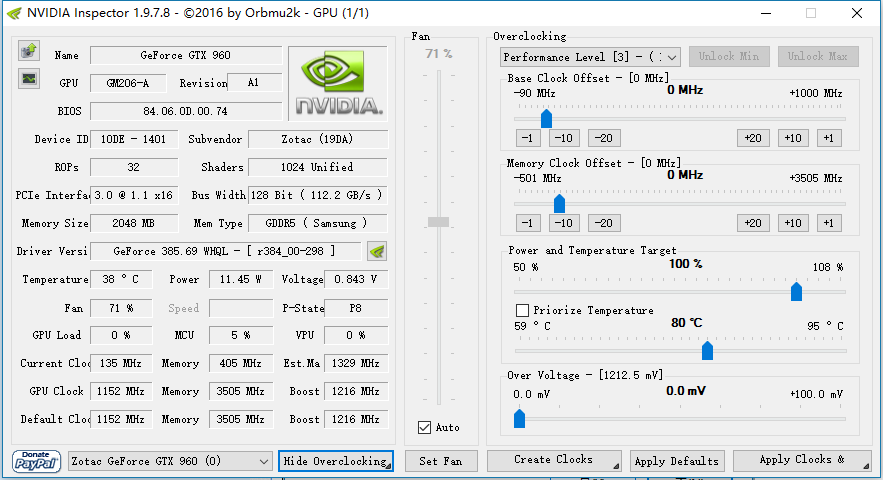This screenshot has height=480, width=883.
Task: Click the Over Voltage slider handle
Action: point(519,418)
